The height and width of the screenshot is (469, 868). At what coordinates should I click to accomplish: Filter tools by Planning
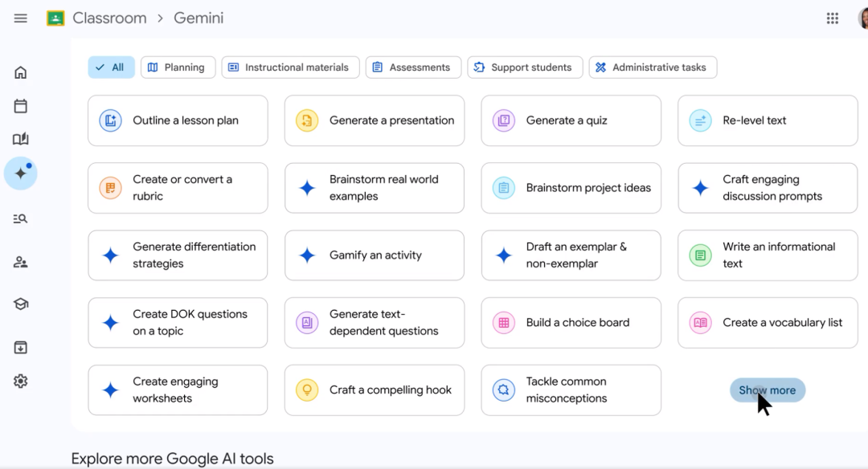click(x=178, y=67)
